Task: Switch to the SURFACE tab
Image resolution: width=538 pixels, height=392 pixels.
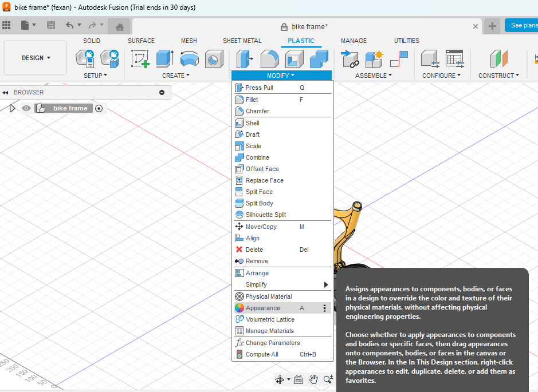Action: [x=141, y=41]
